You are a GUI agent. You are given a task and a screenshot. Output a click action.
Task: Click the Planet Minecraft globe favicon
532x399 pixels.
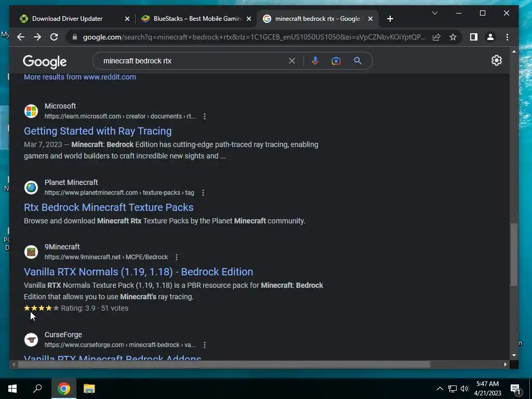[31, 187]
